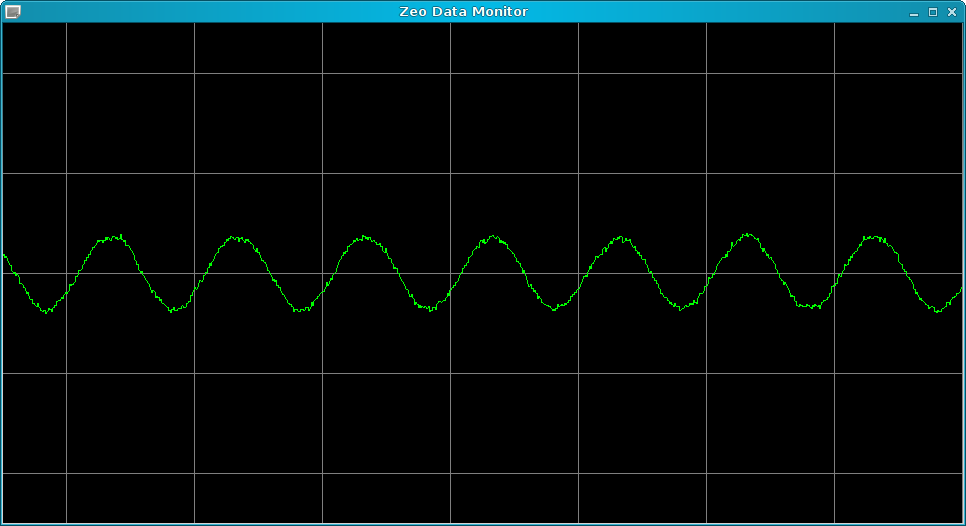Viewport: 966px width, 526px height.
Task: Click the fifth peak of the green waveform
Action: point(621,238)
